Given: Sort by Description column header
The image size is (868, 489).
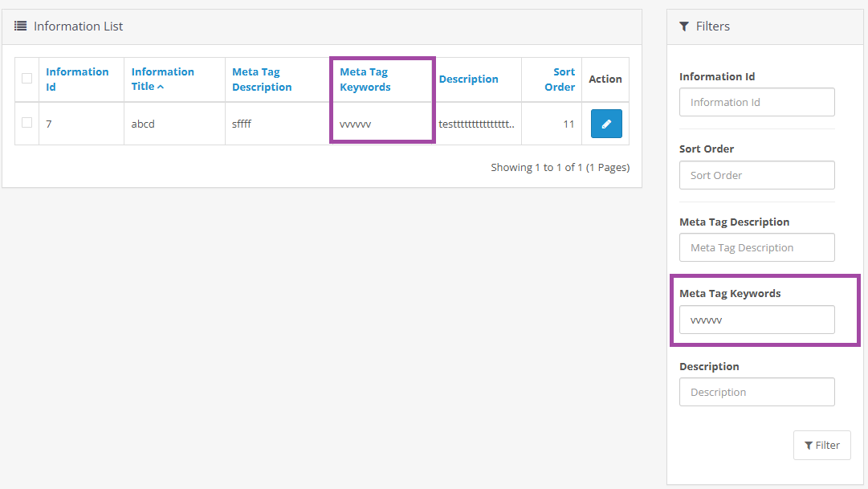Looking at the screenshot, I should pos(469,79).
